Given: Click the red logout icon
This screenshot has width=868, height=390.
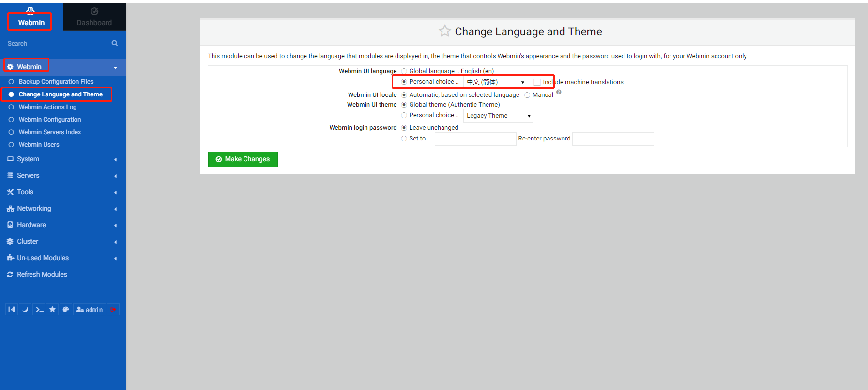Looking at the screenshot, I should [x=113, y=310].
